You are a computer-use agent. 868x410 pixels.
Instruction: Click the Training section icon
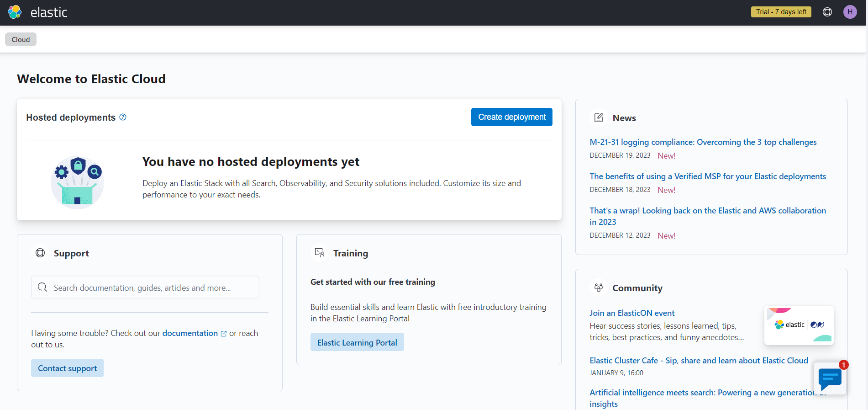pos(320,253)
